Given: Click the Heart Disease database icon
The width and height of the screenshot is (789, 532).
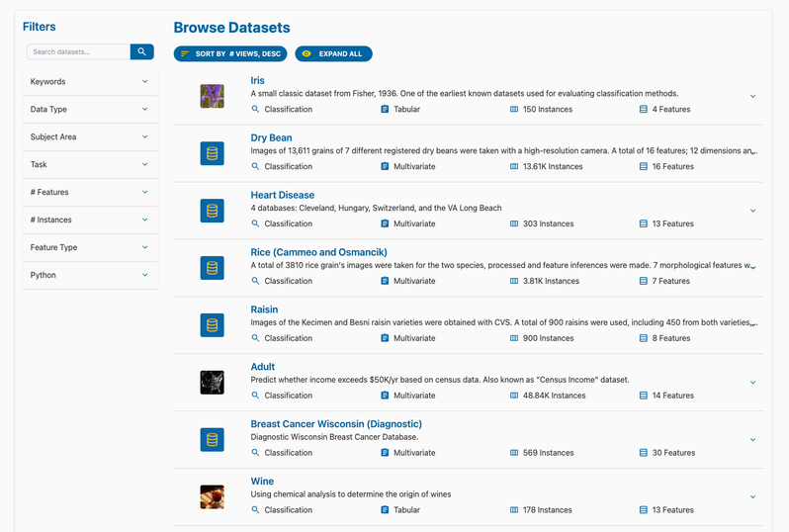Looking at the screenshot, I should 212,211.
